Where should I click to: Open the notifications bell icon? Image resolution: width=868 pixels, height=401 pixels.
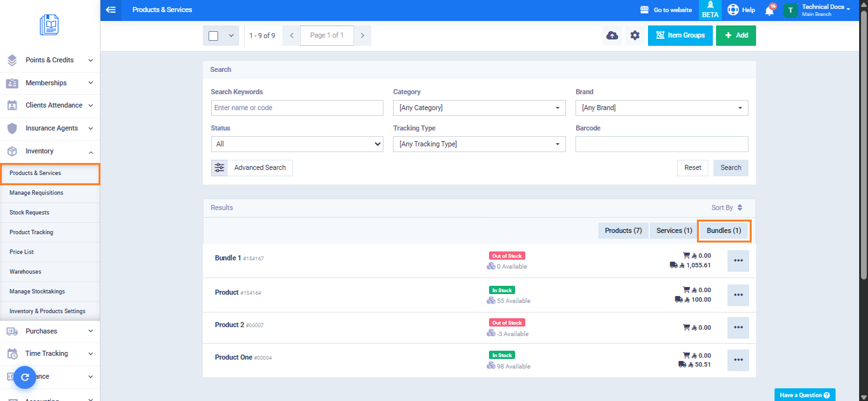769,10
